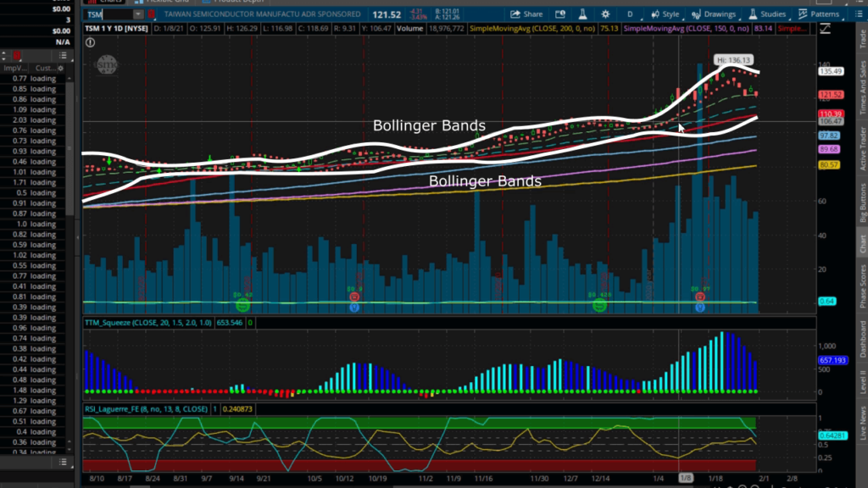
Task: Open chart settings gear icon
Action: pos(605,14)
